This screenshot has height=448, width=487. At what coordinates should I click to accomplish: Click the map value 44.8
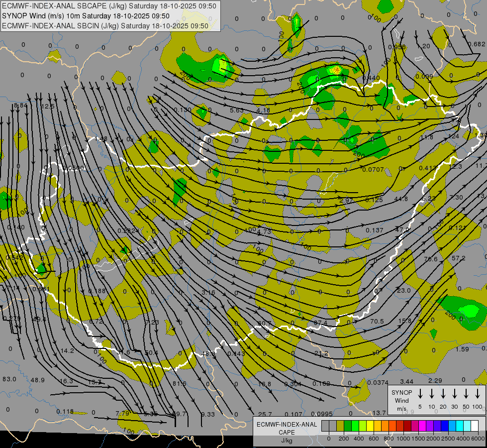pos(400,199)
